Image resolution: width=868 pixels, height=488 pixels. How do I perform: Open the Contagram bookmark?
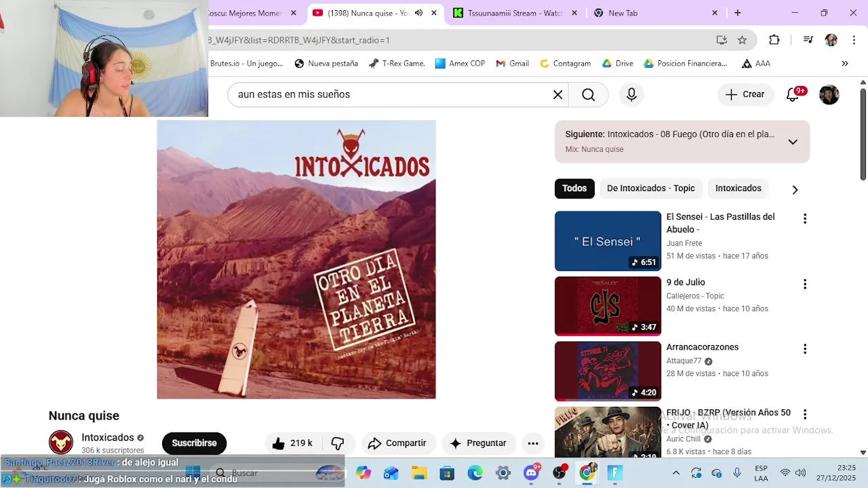(565, 64)
